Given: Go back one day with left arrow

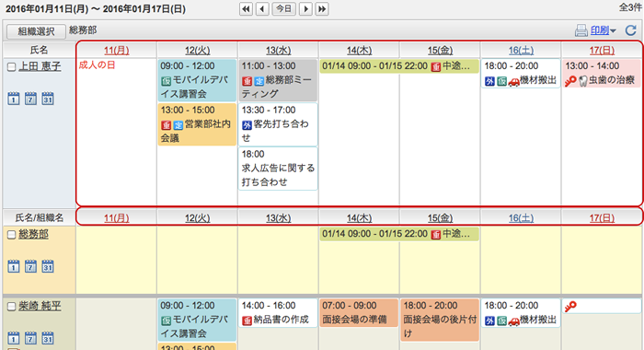Looking at the screenshot, I should pos(262,8).
